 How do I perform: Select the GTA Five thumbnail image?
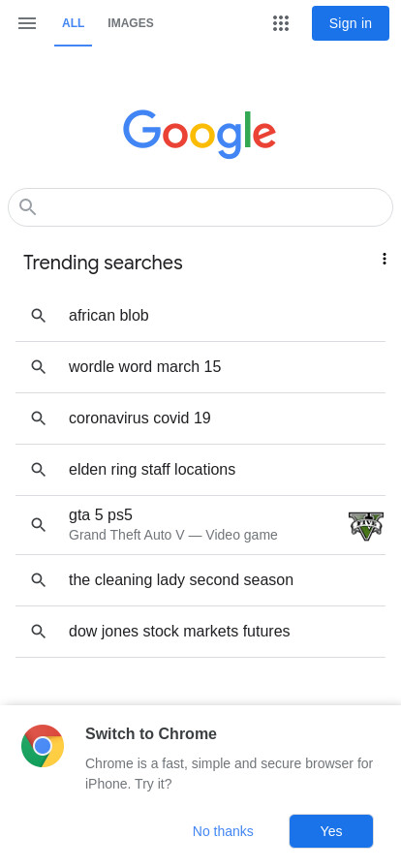(x=366, y=526)
